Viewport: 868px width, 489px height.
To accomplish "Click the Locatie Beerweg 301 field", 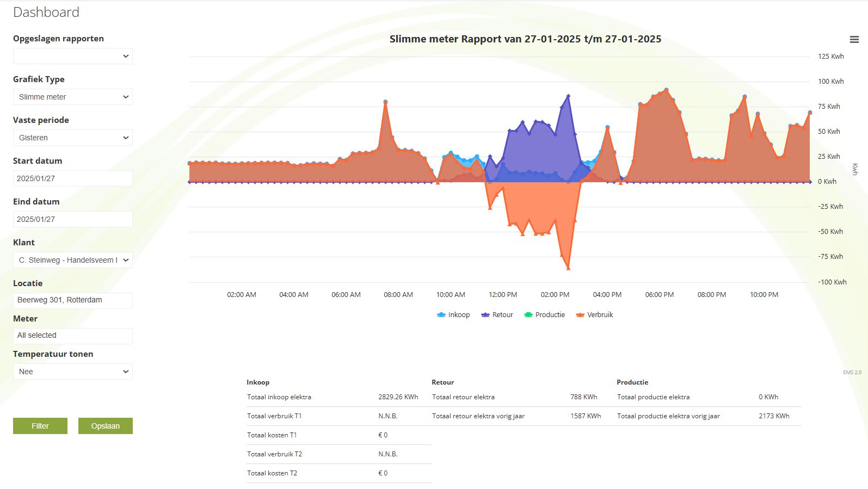I will coord(73,300).
